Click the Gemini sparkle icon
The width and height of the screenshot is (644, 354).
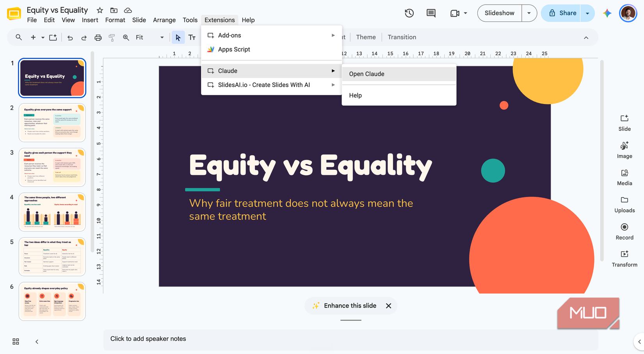[x=607, y=13]
